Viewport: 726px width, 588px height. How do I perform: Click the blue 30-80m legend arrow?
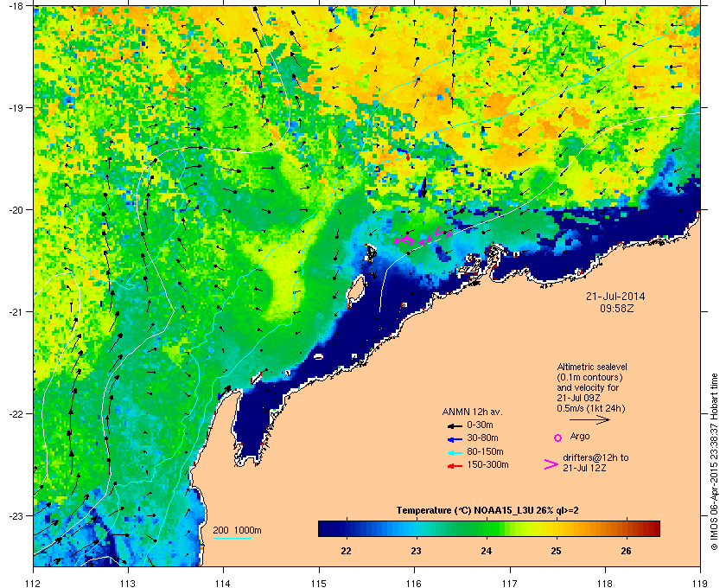(455, 439)
